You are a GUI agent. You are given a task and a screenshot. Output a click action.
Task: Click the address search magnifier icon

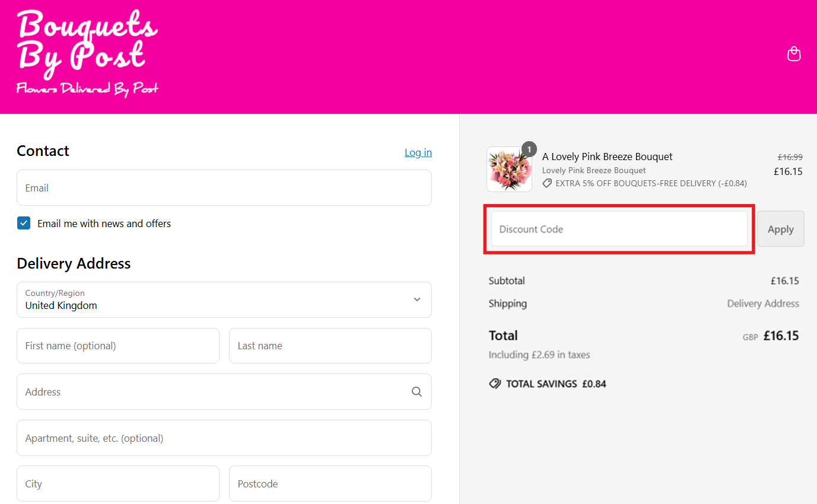[417, 391]
